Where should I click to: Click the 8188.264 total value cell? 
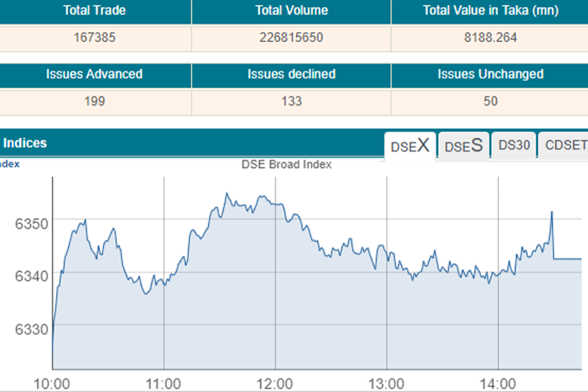coord(489,38)
